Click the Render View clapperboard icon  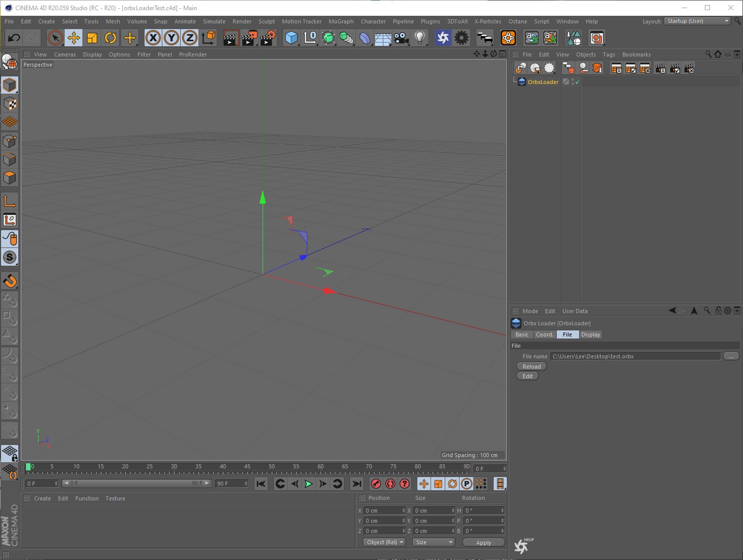coord(231,38)
